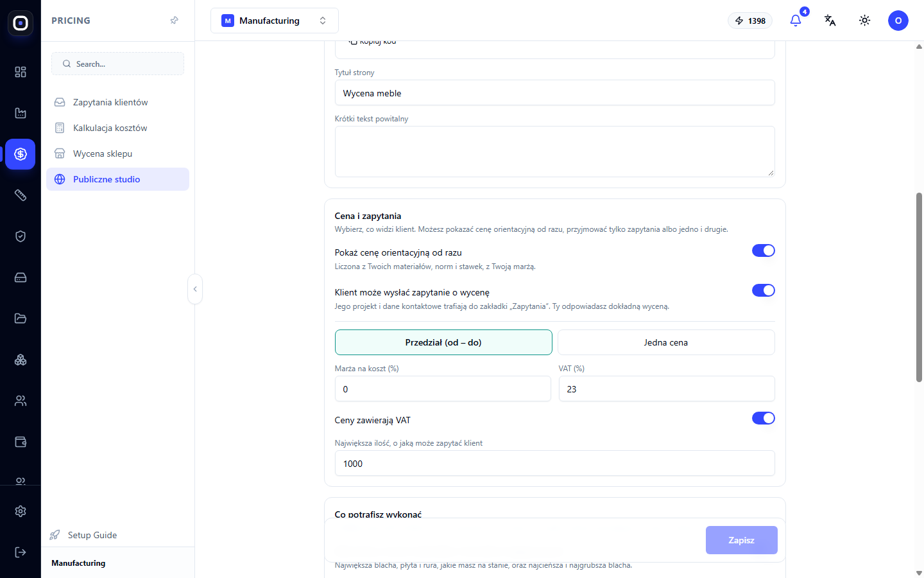This screenshot has height=578, width=924.
Task: Open the dashboard grid icon in sidebar
Action: click(21, 72)
